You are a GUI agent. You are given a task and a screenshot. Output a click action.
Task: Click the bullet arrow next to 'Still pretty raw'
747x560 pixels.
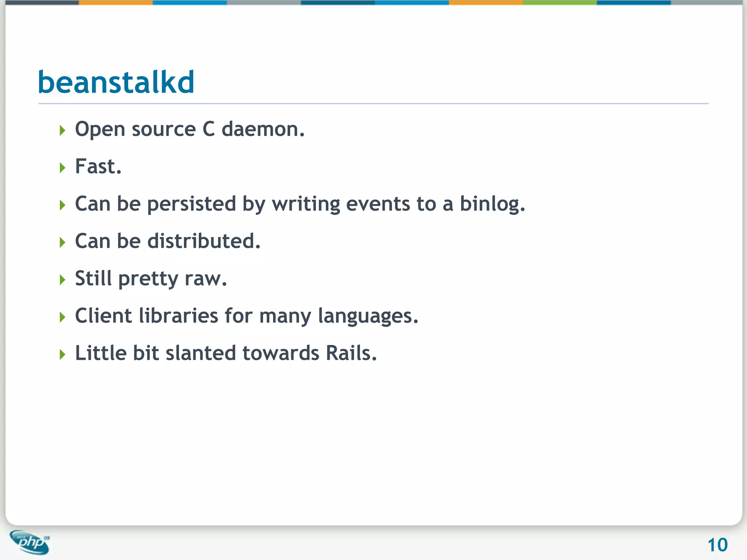click(62, 280)
